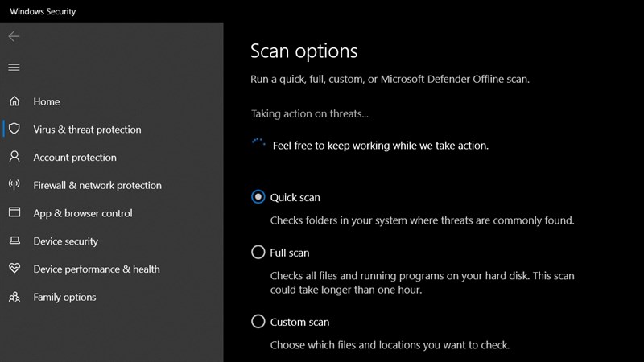Click the Virus & threat protection shield icon

14,130
